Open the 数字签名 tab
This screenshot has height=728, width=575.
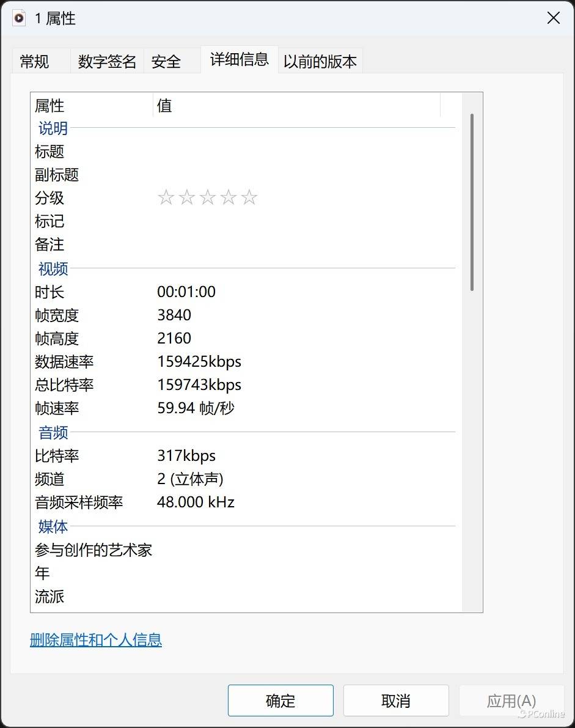click(107, 62)
